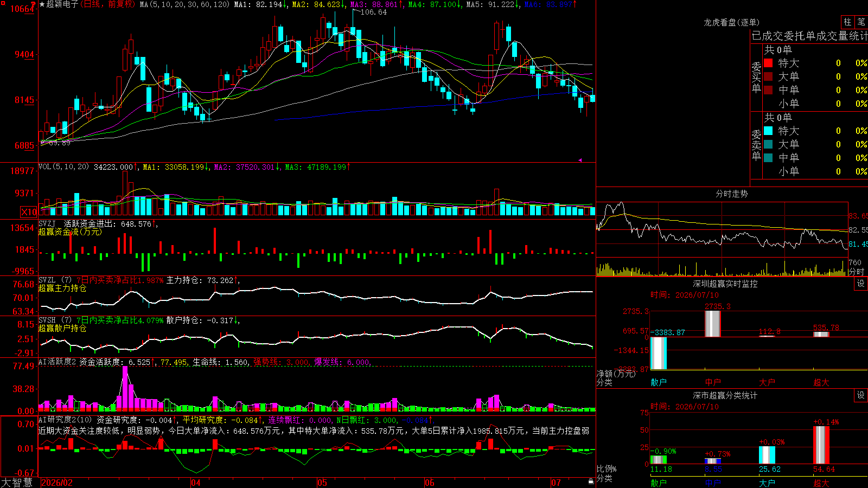Screen dimensions: 868x488
Task: Click the AI活跃度2 indicator label
Action: (x=57, y=362)
